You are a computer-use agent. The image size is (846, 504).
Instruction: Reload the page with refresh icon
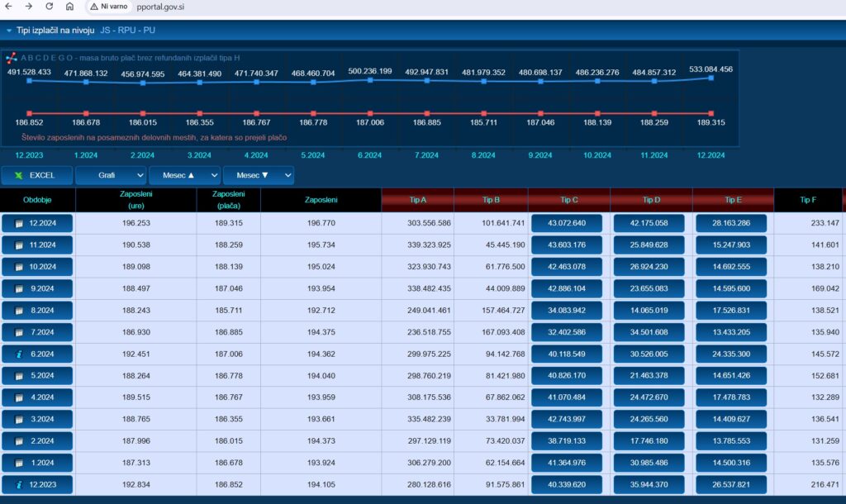[50, 6]
